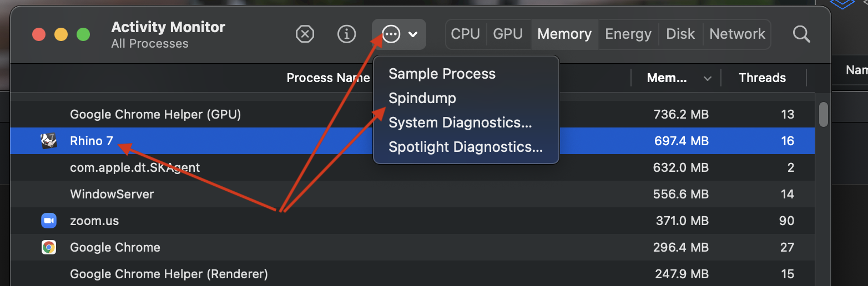This screenshot has height=286, width=868.
Task: Click the process list vertical scrollbar
Action: point(824,114)
